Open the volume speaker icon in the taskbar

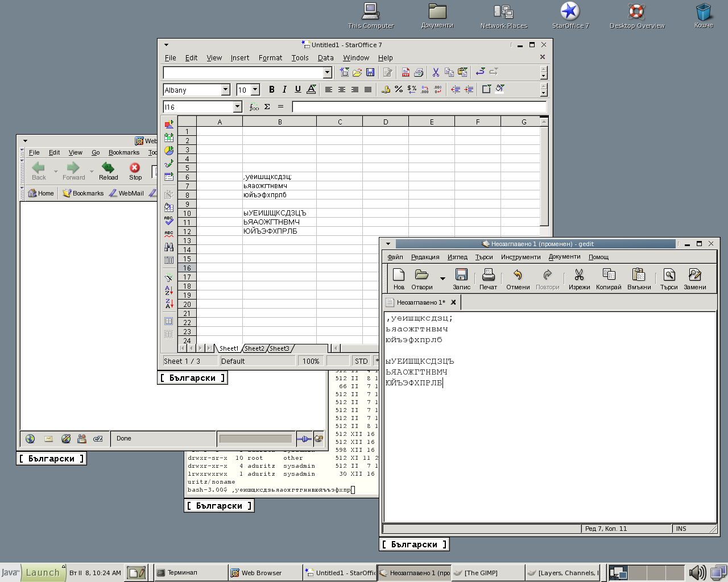[696, 572]
